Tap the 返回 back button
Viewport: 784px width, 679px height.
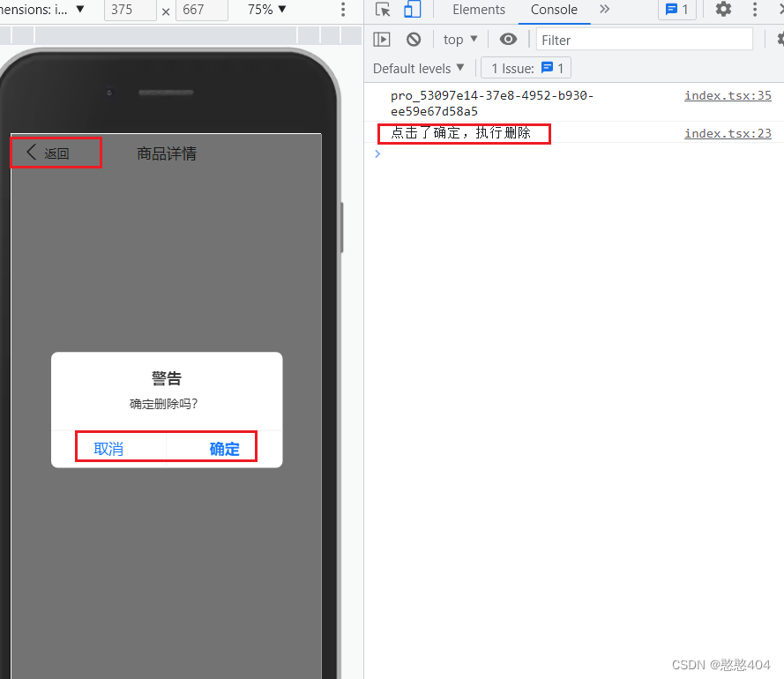48,153
